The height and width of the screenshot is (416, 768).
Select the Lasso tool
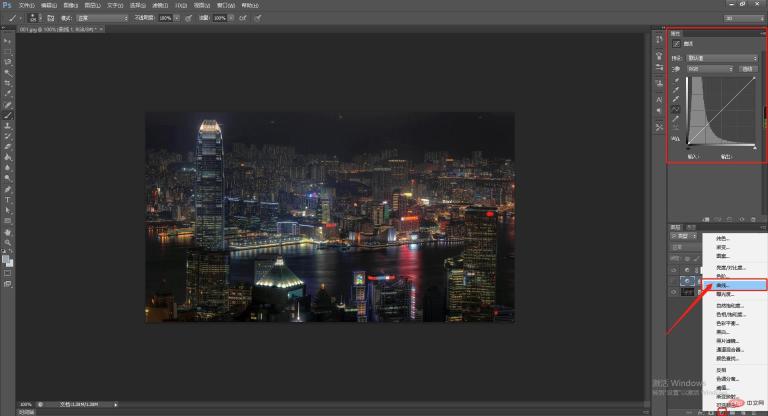coord(7,62)
